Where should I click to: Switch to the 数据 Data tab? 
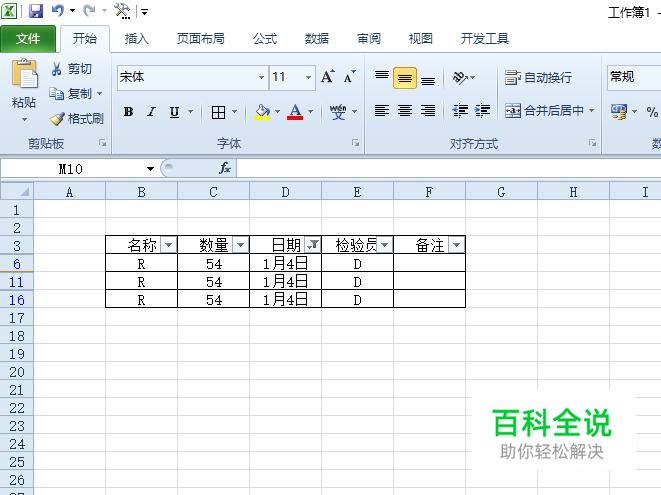(317, 39)
